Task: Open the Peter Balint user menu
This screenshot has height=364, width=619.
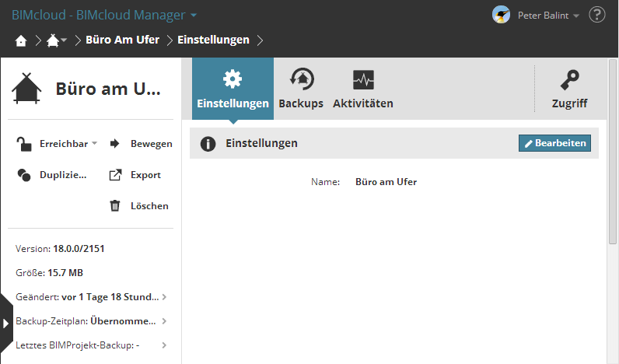Action: [548, 16]
